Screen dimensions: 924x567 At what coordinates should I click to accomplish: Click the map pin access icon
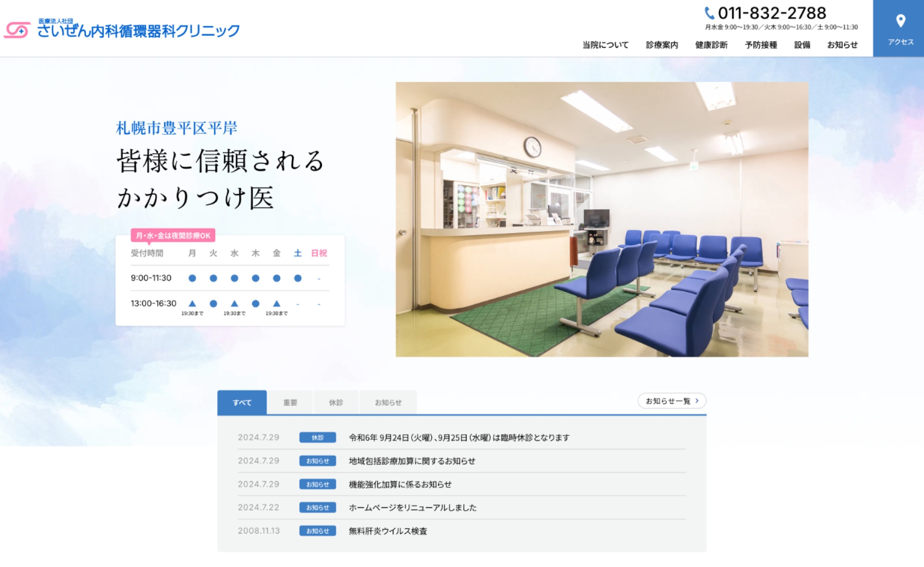click(x=900, y=21)
